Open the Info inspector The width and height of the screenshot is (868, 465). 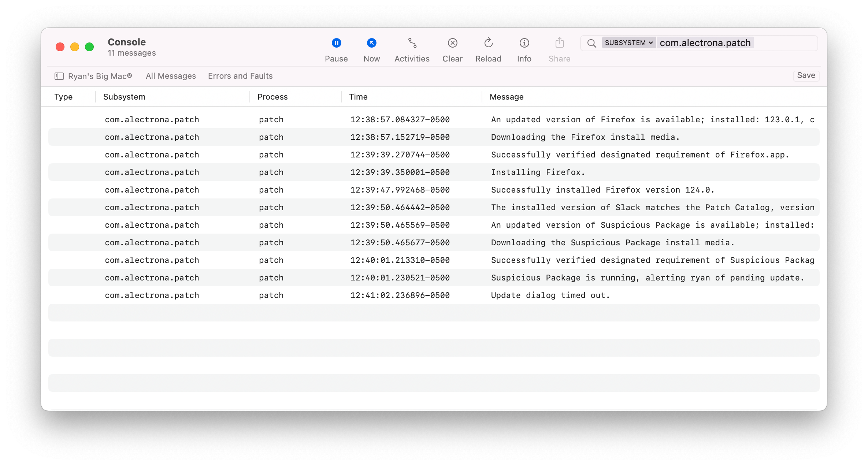pyautogui.click(x=524, y=43)
